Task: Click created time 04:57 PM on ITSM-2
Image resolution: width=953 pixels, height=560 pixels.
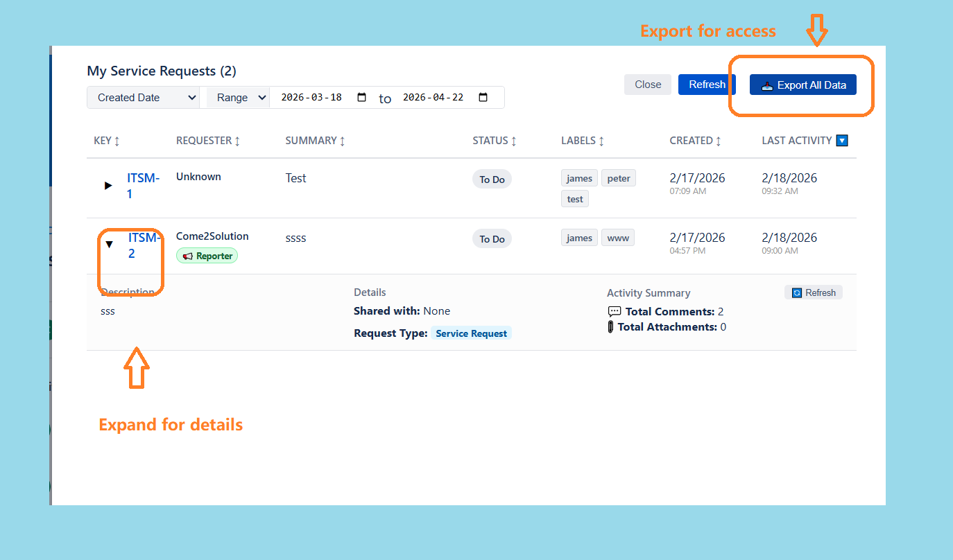Action: (x=687, y=251)
